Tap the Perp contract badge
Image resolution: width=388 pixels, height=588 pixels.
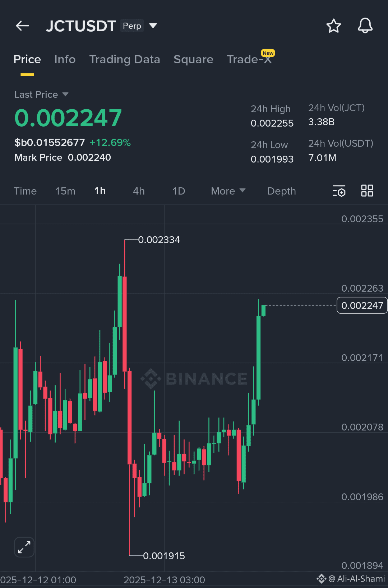point(132,26)
